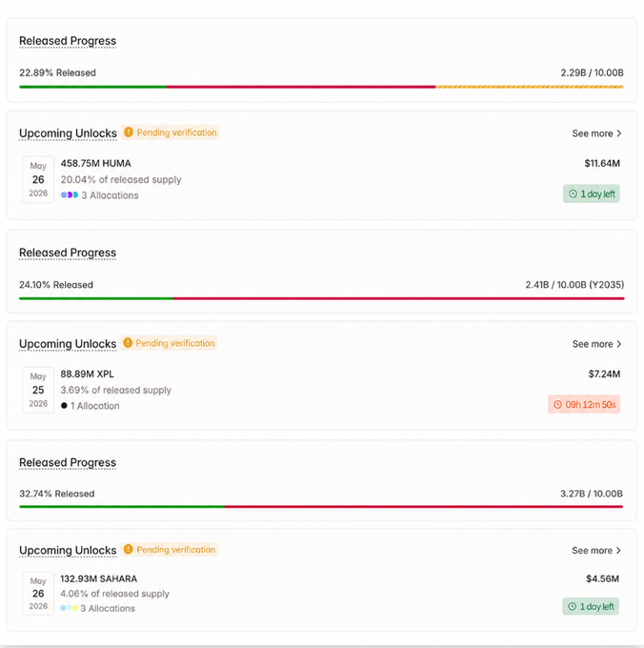Click Pending verification label above HUMA unlock
Screen dimensions: 644x648
(x=177, y=132)
